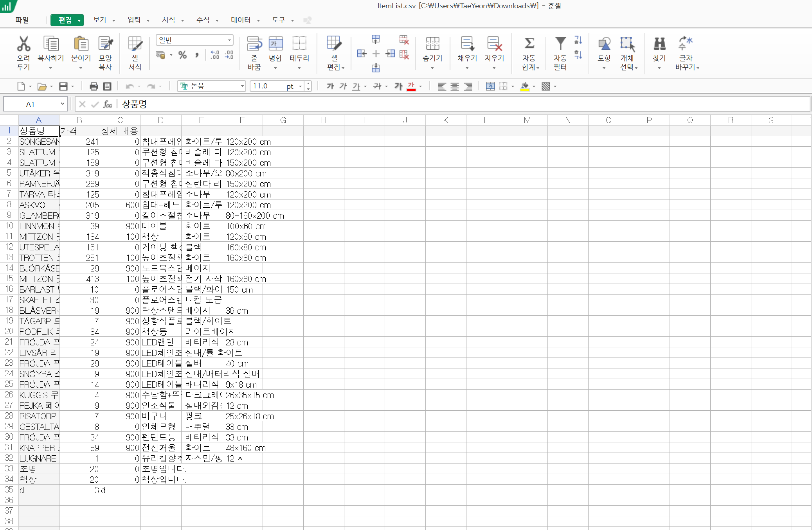Click the Print icon in the toolbar
812x530 pixels.
pyautogui.click(x=94, y=86)
